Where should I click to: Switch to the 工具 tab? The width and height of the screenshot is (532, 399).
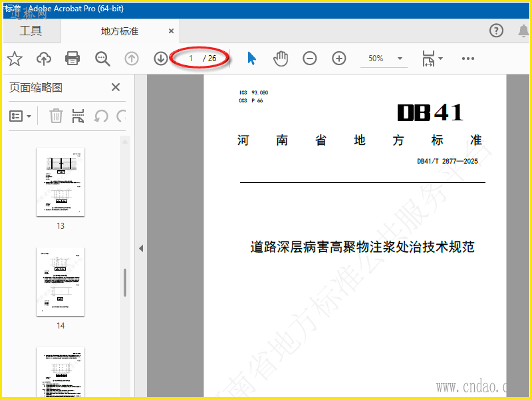tap(31, 31)
